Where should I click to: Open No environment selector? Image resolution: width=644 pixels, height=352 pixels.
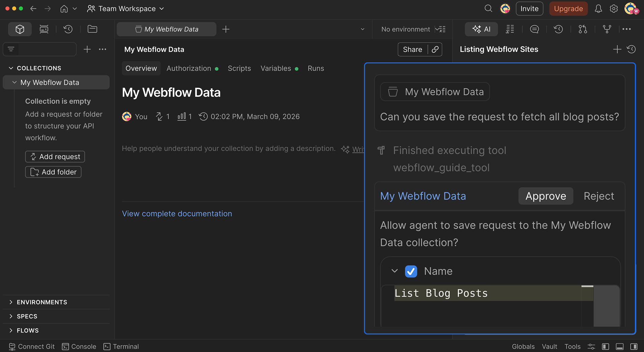(405, 29)
